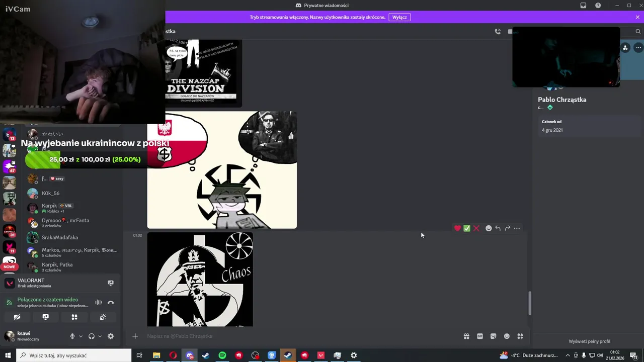React with the red heart emoji
The image size is (644, 362).
coord(457,228)
